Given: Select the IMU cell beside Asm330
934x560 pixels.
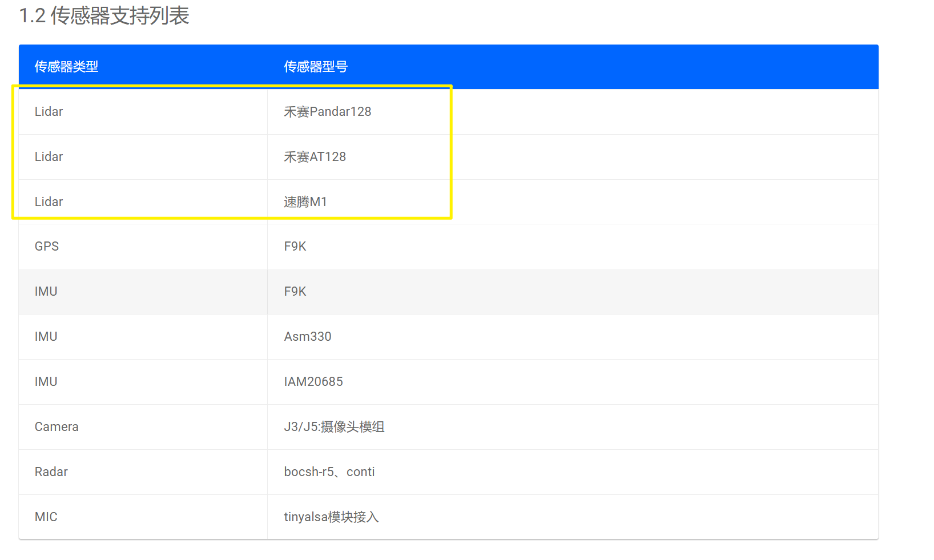Looking at the screenshot, I should (46, 337).
